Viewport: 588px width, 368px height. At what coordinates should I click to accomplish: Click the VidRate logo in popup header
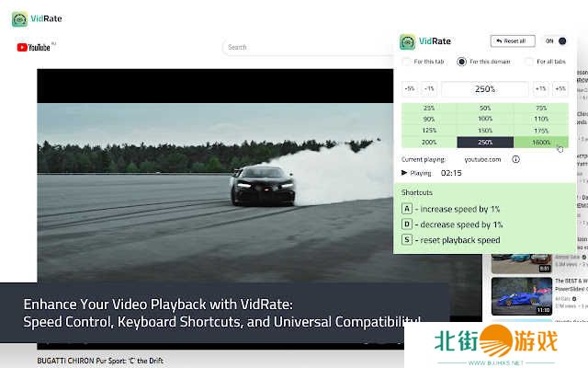(x=408, y=42)
